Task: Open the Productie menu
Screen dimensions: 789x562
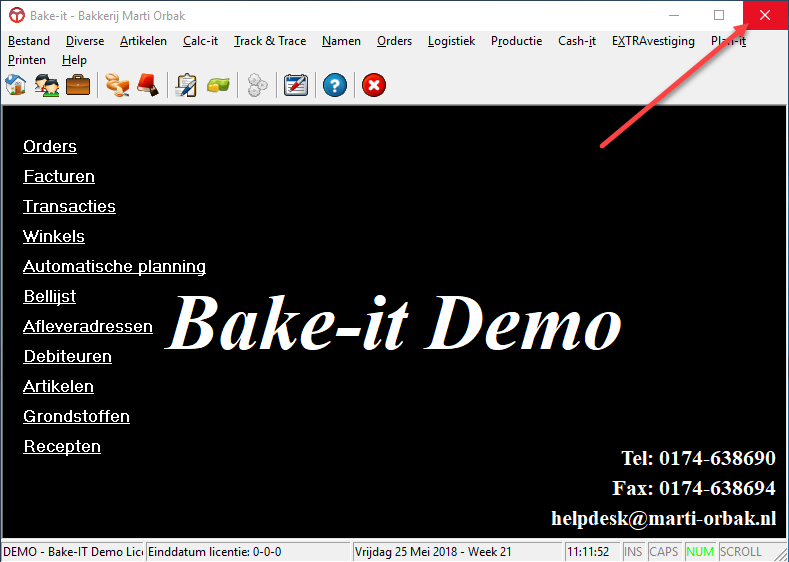Action: tap(517, 41)
